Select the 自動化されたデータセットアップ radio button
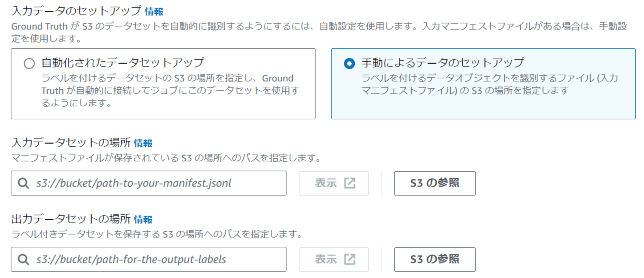Screen dimensions: 644x278 coord(29,64)
